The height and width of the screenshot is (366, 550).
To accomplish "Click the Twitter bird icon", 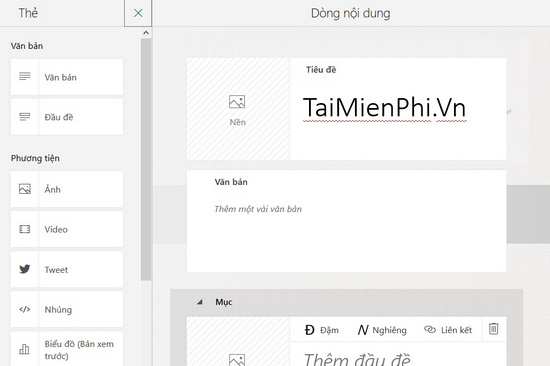I will (x=25, y=269).
